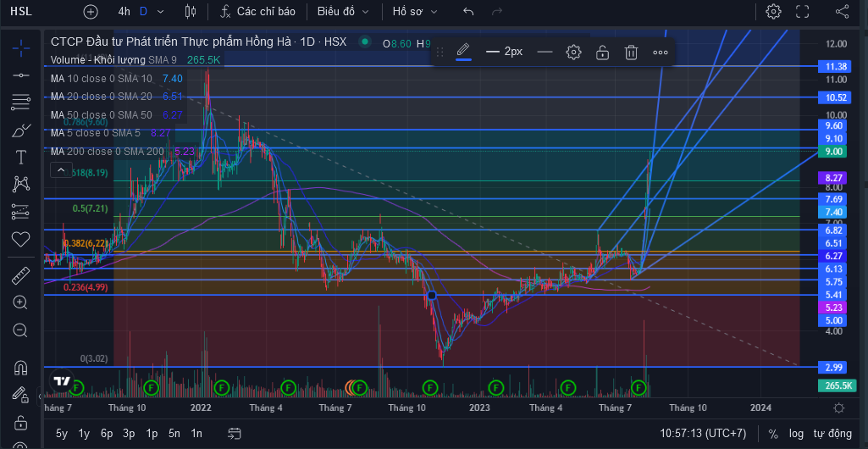Click the share chart icon

[x=842, y=11]
